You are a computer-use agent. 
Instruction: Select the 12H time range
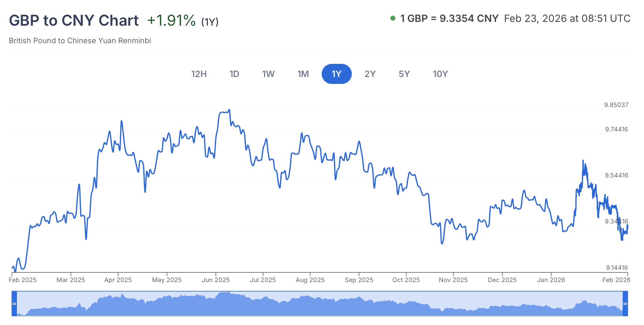click(x=199, y=74)
